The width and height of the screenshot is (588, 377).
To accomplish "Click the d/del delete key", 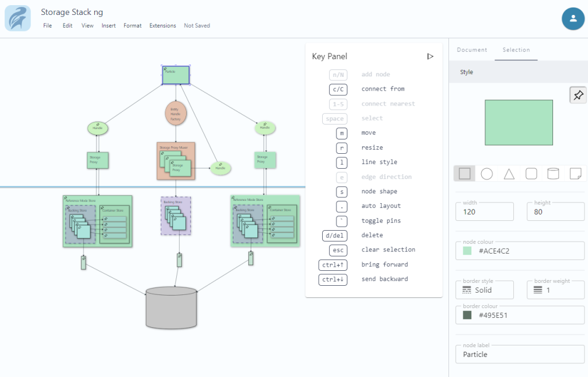I will (x=335, y=235).
